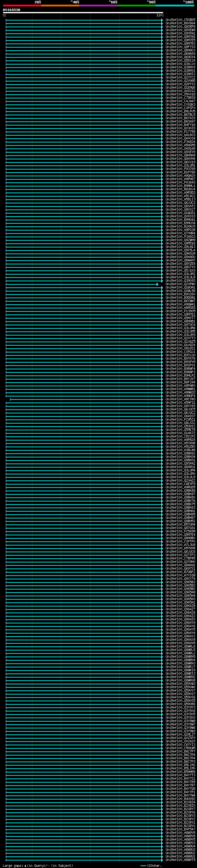Select the UniRef100_Q58I24 label
This screenshot has height=868, width=197.
tap(180, 61)
